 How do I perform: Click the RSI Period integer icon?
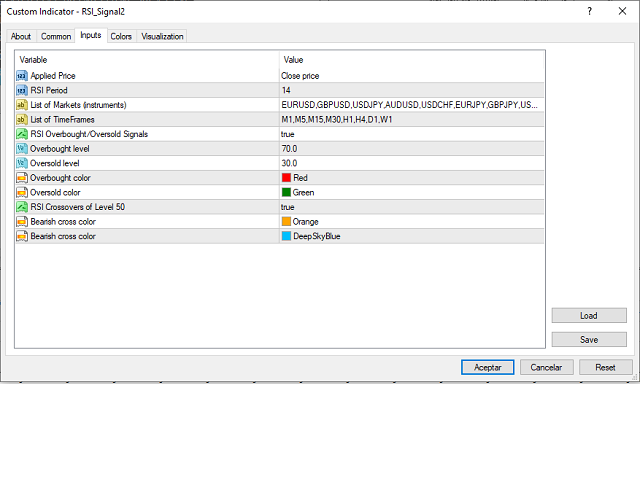tap(22, 90)
